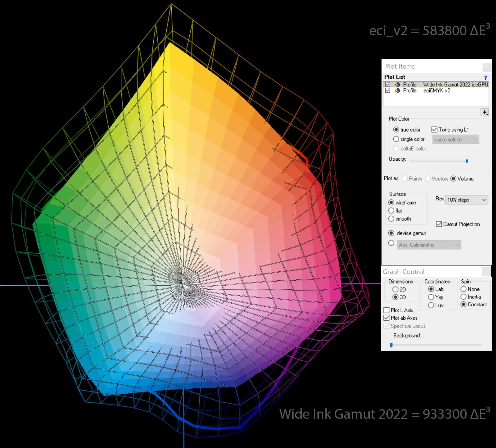Choose Plot as Points
The height and width of the screenshot is (448, 496).
click(405, 179)
